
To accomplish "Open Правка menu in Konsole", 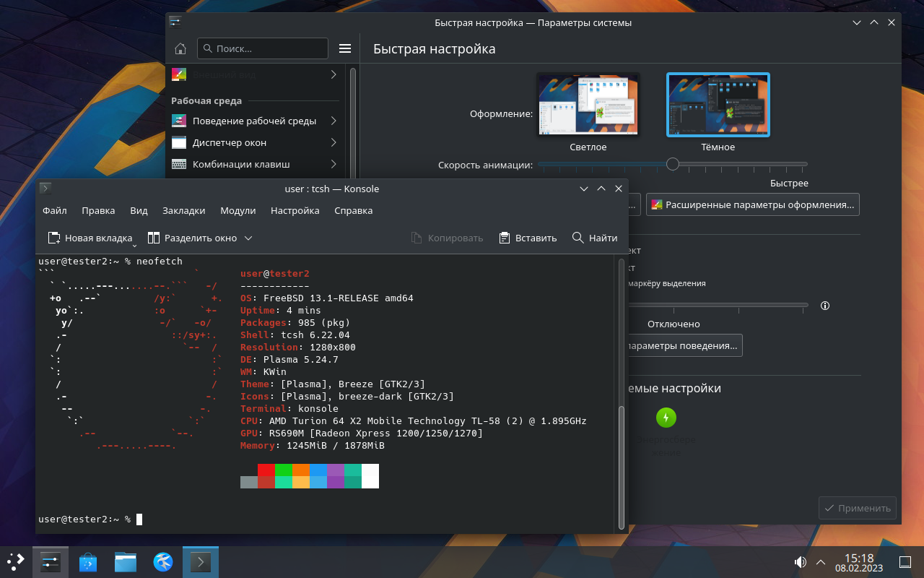I will (98, 210).
